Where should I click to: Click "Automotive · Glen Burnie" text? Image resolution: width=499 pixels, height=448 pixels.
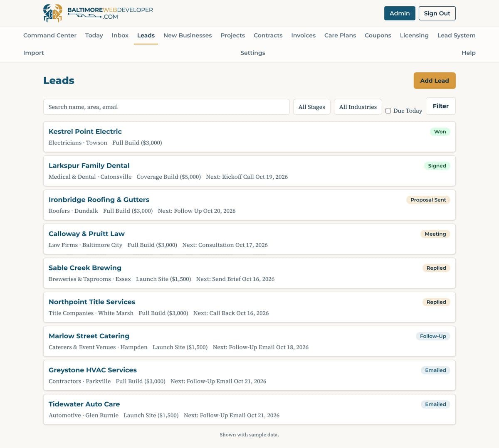point(84,415)
